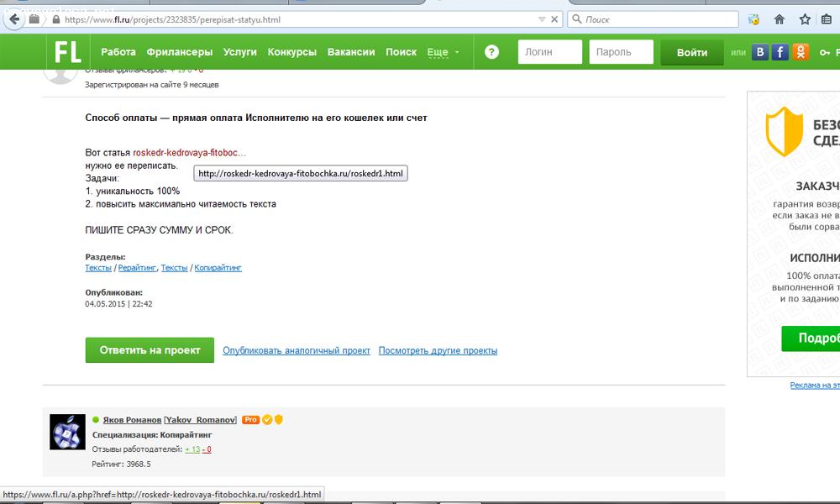Click the browser back arrow button
The height and width of the screenshot is (504, 840).
pos(14,18)
